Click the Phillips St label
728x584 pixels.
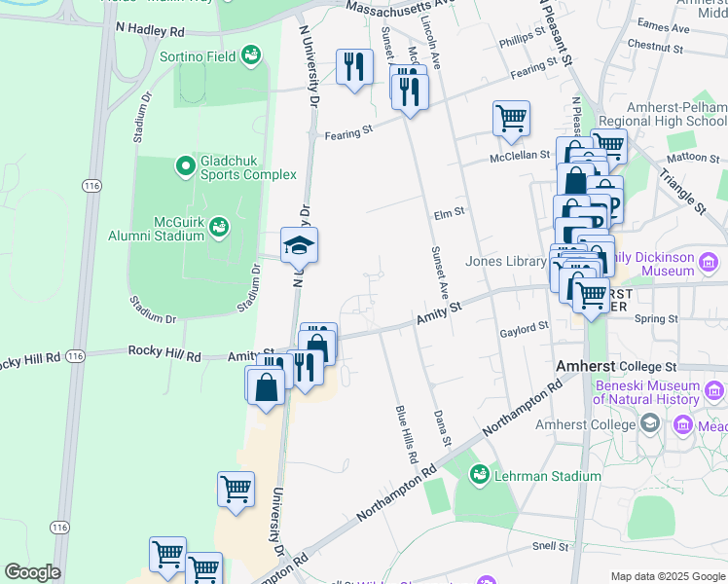[523, 37]
